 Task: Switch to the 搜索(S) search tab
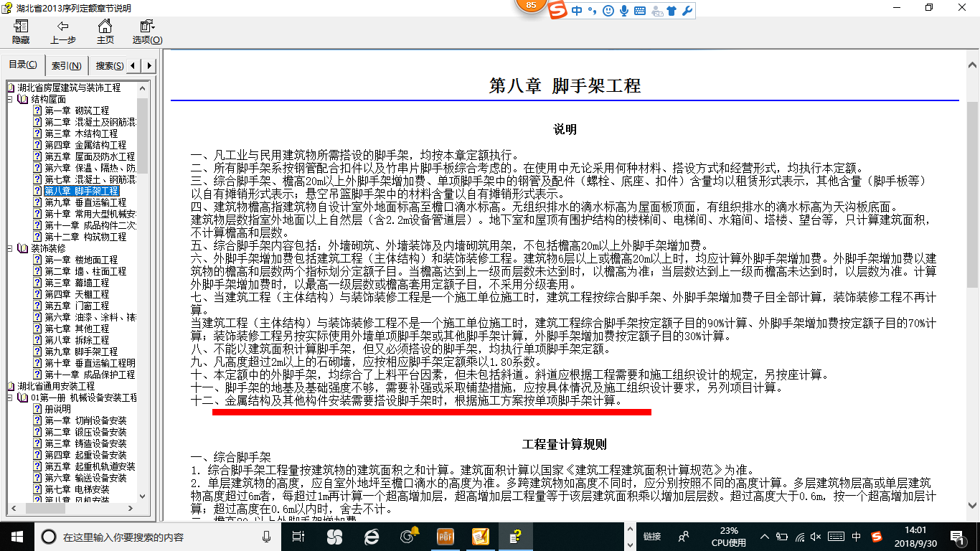click(x=109, y=65)
